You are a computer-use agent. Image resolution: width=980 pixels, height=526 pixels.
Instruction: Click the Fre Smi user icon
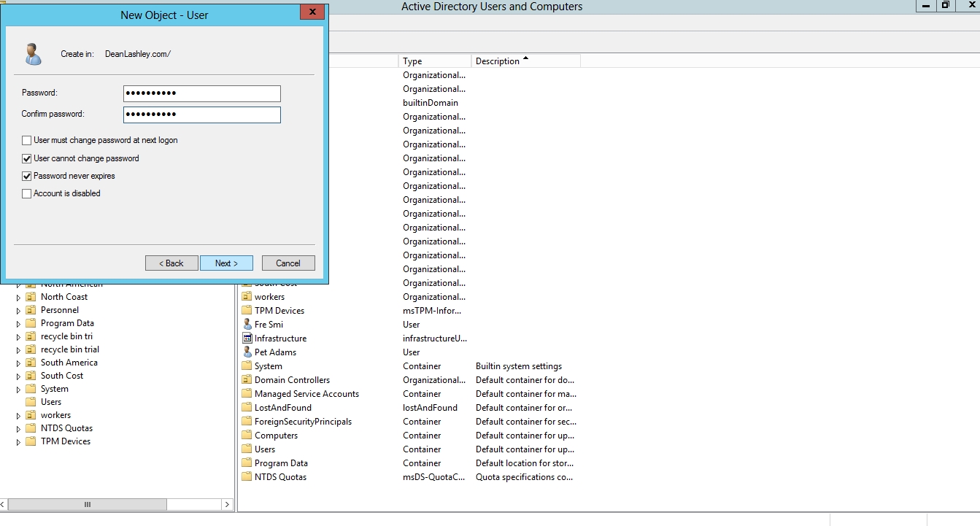(x=247, y=325)
